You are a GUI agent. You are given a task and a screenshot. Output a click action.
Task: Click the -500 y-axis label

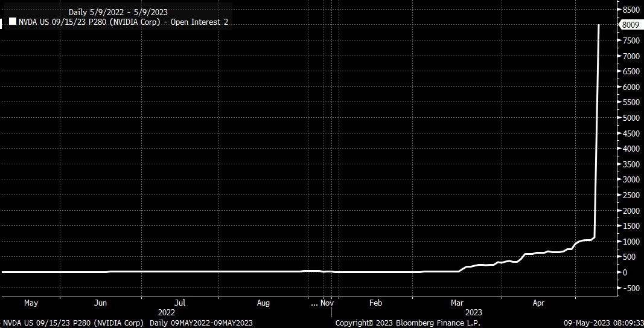631,288
